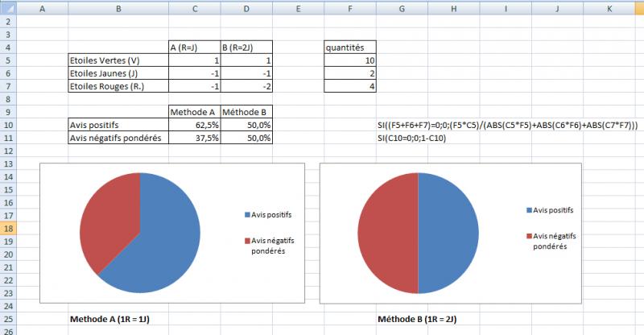Viewport: 644px width, 335px height.
Task: Click the SI(C10=0;0;1-C10) formula text cell
Action: 418,138
